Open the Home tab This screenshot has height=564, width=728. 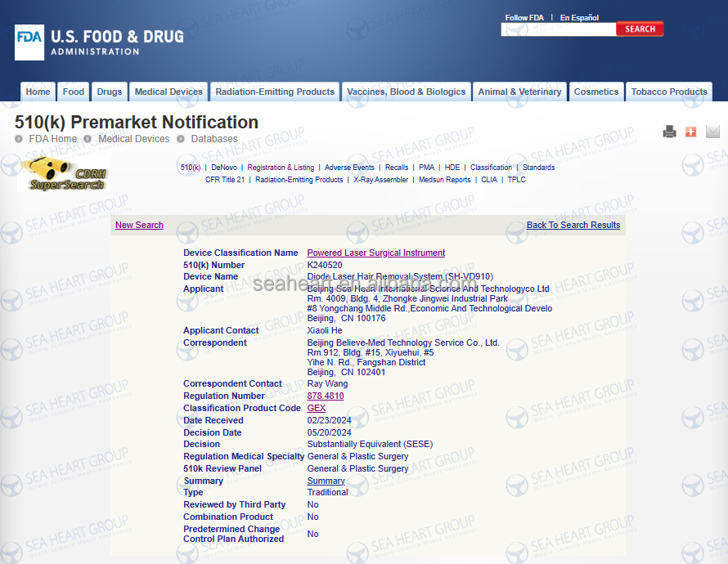pos(38,92)
